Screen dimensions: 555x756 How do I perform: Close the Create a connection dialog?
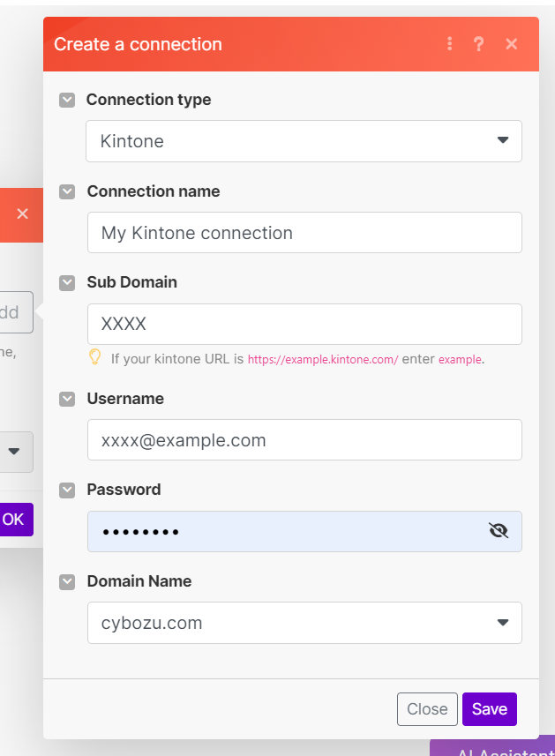pyautogui.click(x=512, y=44)
